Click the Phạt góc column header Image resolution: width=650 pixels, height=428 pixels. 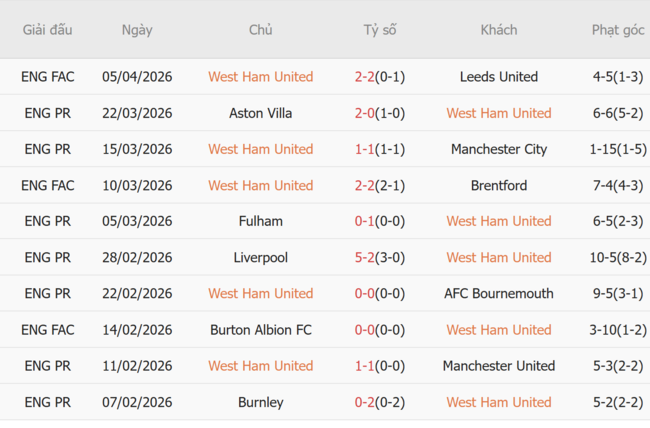pos(617,30)
